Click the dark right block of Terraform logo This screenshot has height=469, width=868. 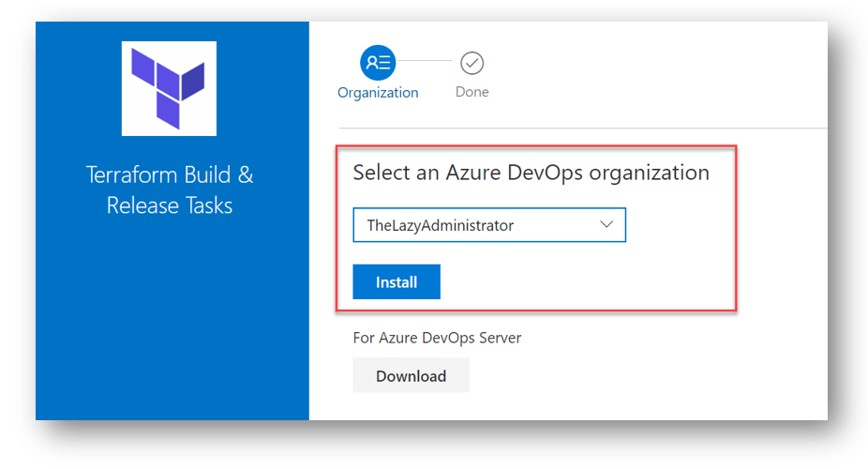point(193,82)
